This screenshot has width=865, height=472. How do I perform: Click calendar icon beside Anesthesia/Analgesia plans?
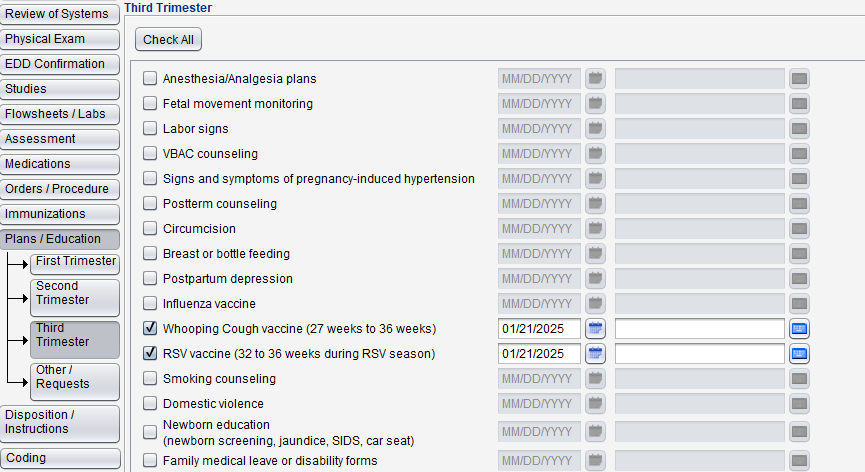[595, 79]
